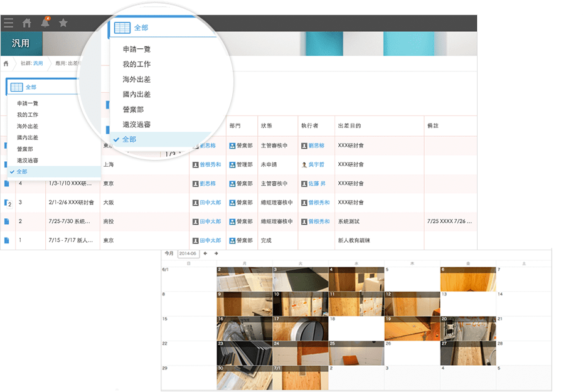Open the calendar photo on June 16
Image resolution: width=583 pixels, height=392 pixels.
pos(245,329)
